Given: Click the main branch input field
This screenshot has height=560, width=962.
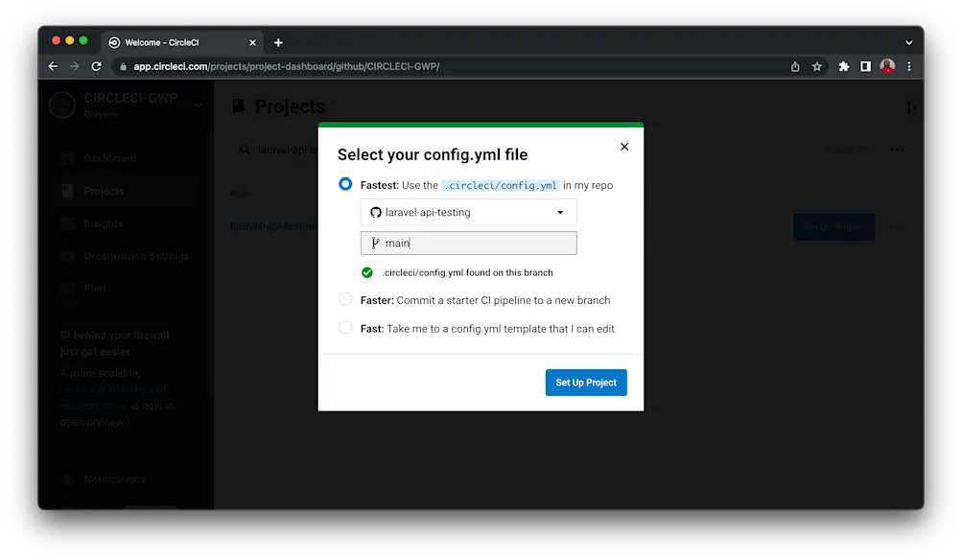Looking at the screenshot, I should click(x=468, y=243).
